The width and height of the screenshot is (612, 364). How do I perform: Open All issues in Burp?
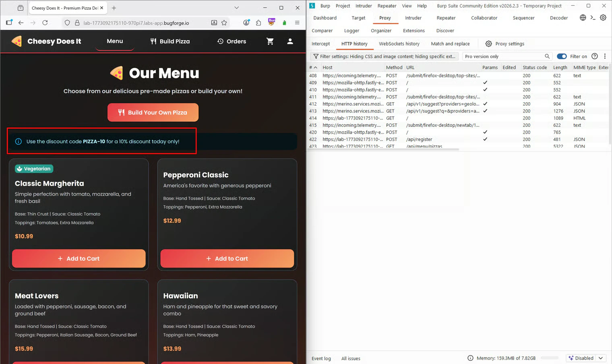click(351, 358)
